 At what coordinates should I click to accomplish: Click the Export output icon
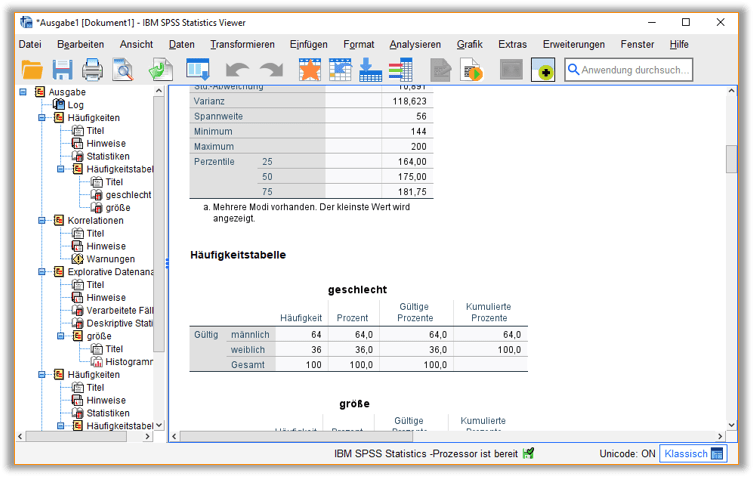pyautogui.click(x=160, y=70)
